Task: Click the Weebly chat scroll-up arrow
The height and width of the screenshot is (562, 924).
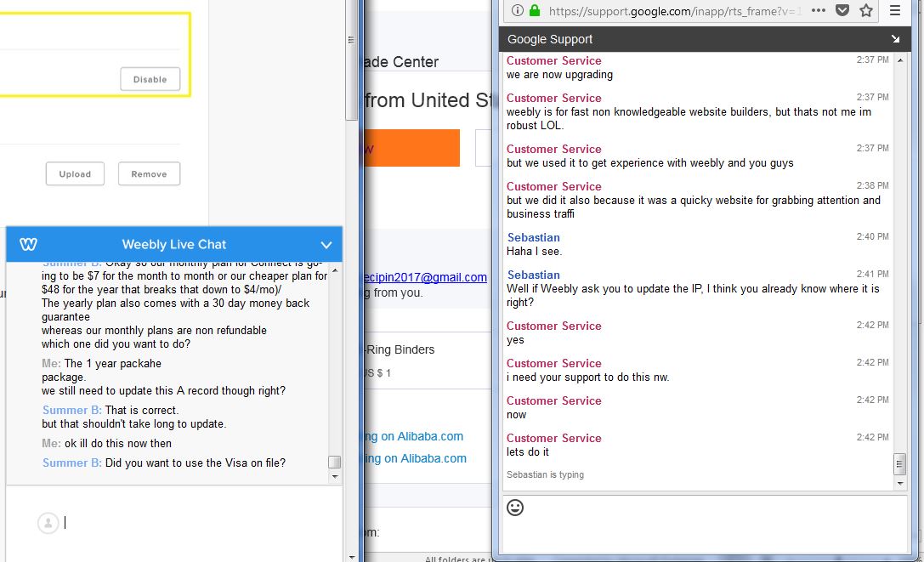Action: tap(335, 270)
